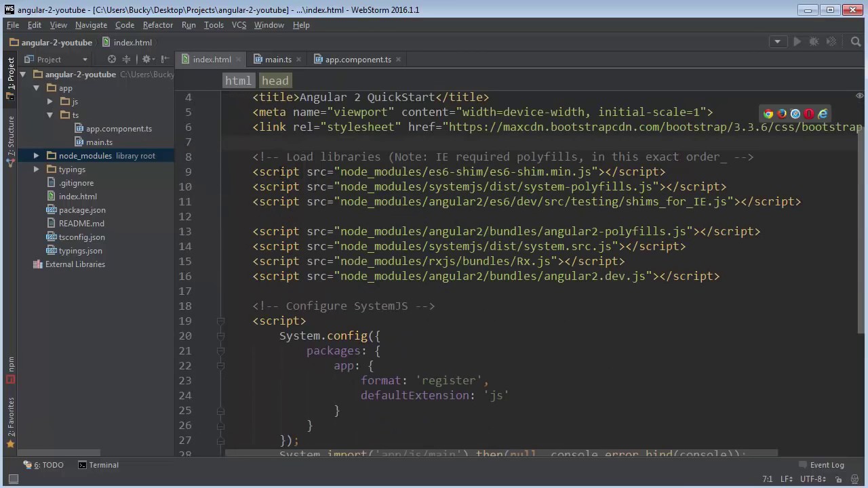This screenshot has height=488, width=868.
Task: Open the run configuration dropdown
Action: pyautogui.click(x=778, y=42)
